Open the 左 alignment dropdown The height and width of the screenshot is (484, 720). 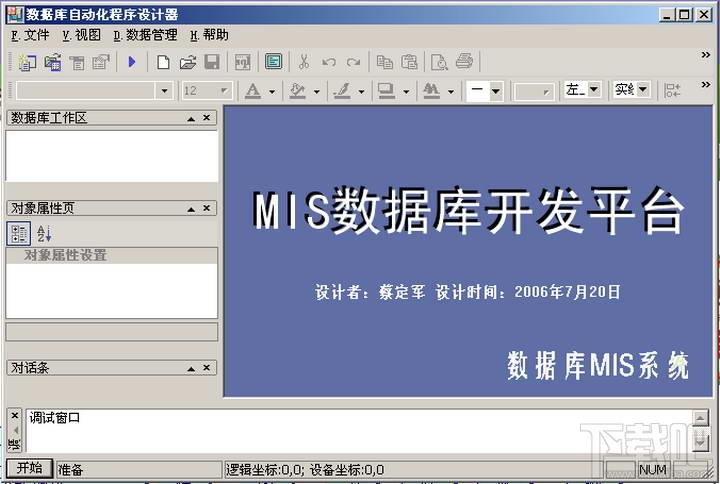(594, 89)
